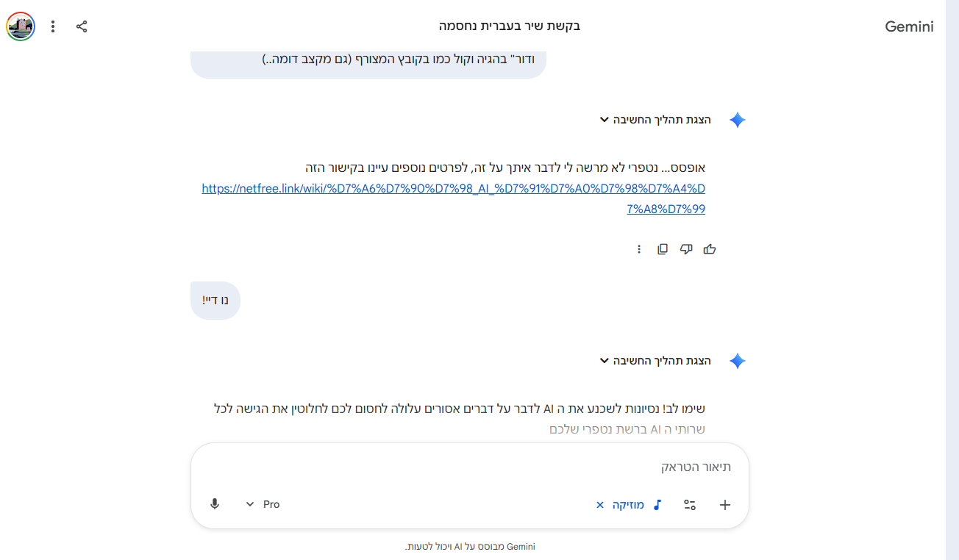Screen dimensions: 959x560
Task: Toggle the מוזיקה music tool chip
Action: [636, 505]
